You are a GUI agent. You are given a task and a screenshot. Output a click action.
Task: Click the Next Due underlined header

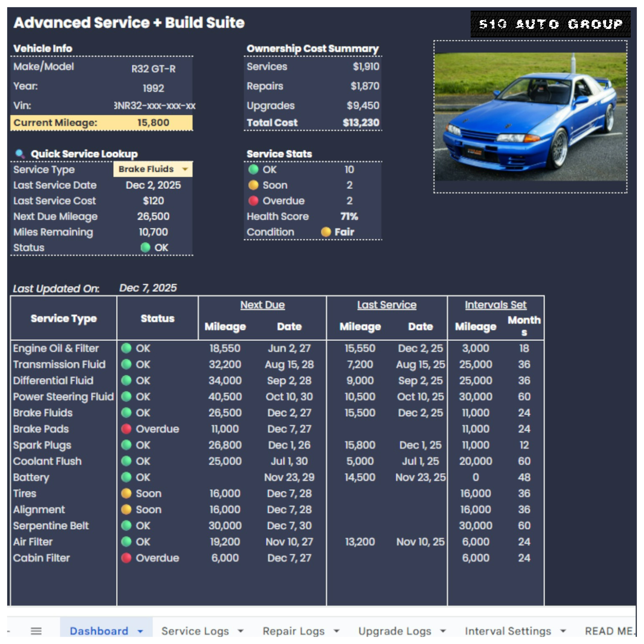coord(262,305)
